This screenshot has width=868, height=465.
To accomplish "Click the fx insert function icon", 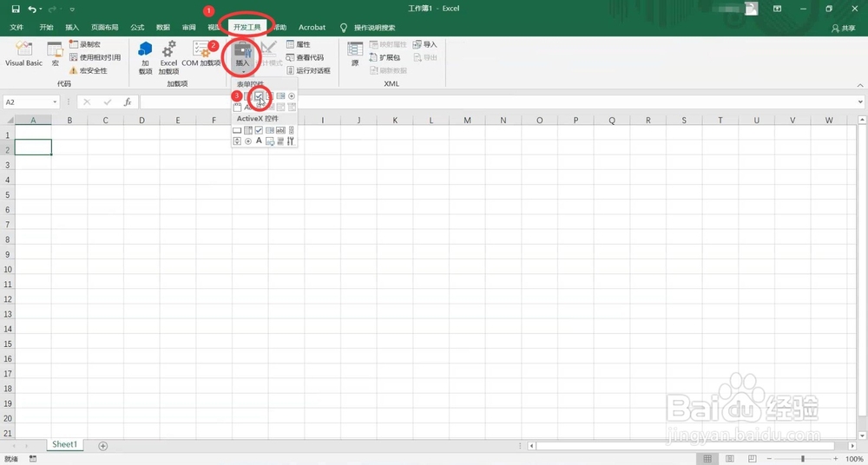I will tap(128, 102).
